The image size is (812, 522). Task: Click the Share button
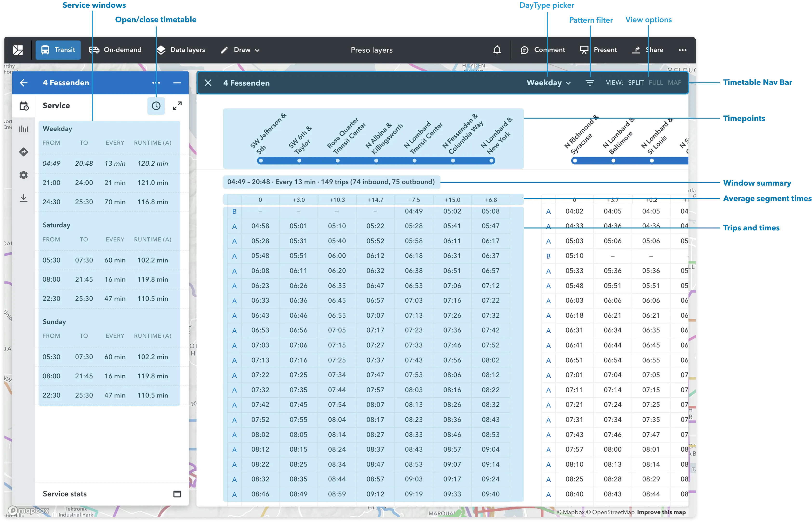(x=647, y=50)
